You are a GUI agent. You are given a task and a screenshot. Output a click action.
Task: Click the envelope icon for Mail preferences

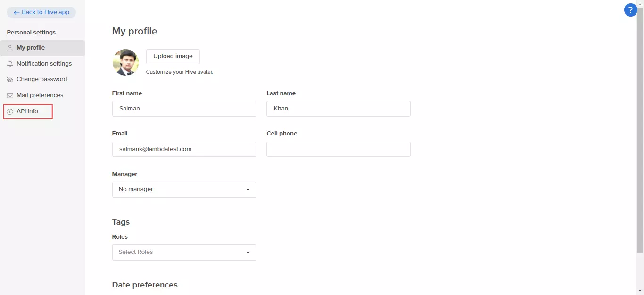coord(10,95)
